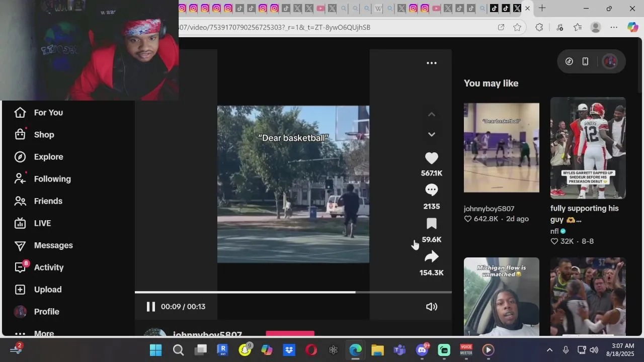
Task: Open the Favorites list
Action: point(578,27)
